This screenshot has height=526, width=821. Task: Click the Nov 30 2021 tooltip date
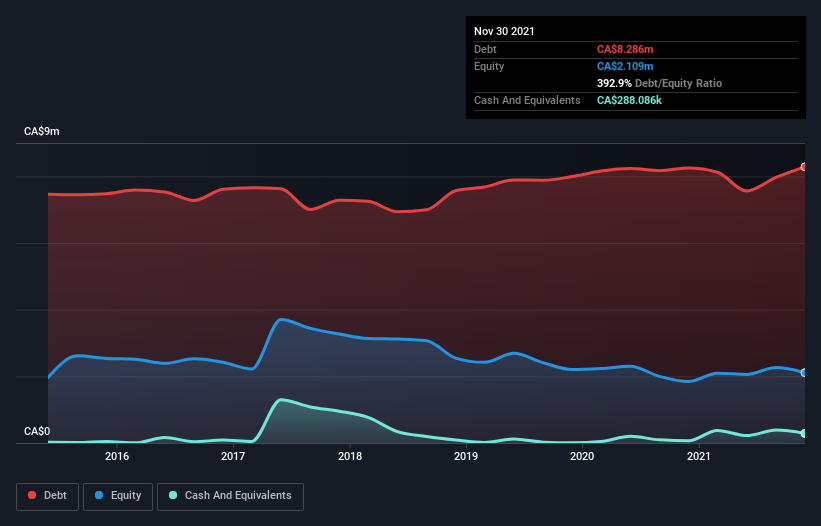(504, 31)
